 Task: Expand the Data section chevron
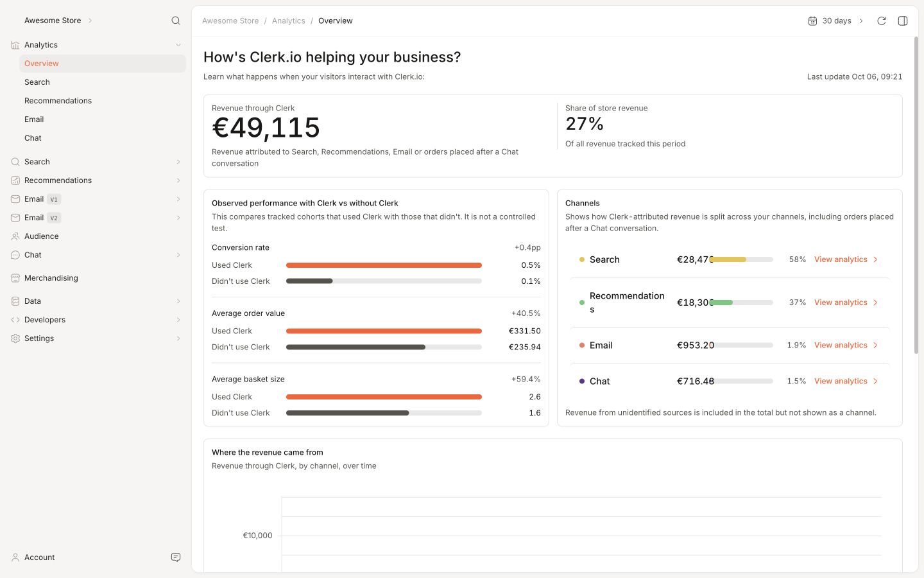tap(178, 301)
